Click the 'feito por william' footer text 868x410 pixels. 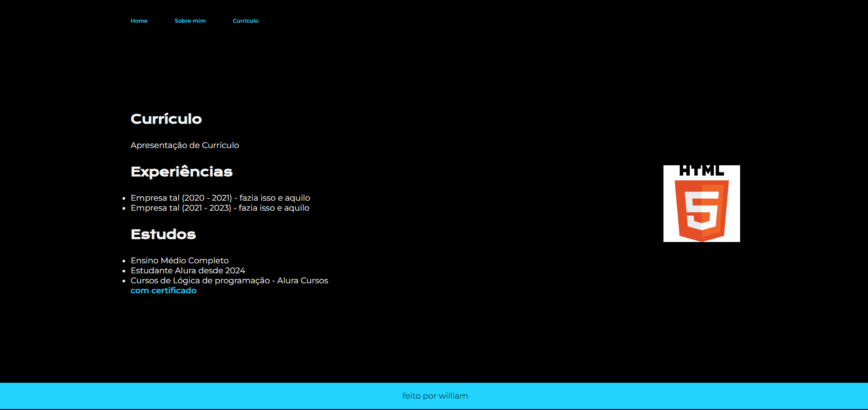coord(435,396)
